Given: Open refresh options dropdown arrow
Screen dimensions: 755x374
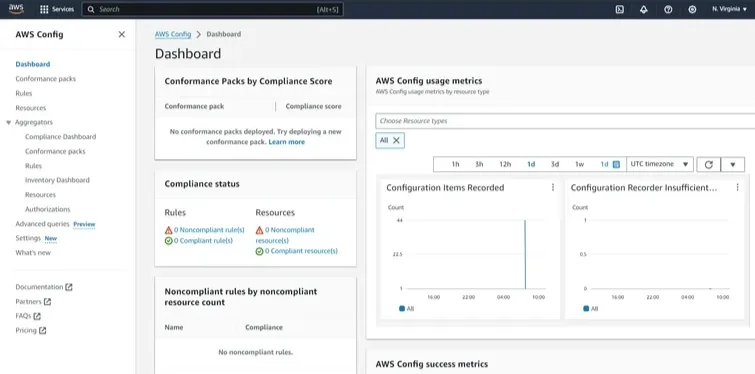Looking at the screenshot, I should tap(732, 164).
